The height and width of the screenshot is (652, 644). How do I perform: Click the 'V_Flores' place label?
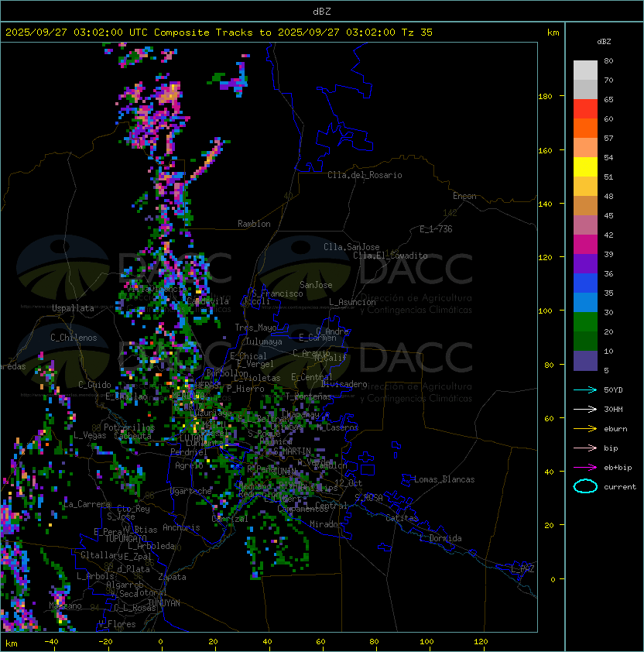tap(117, 624)
